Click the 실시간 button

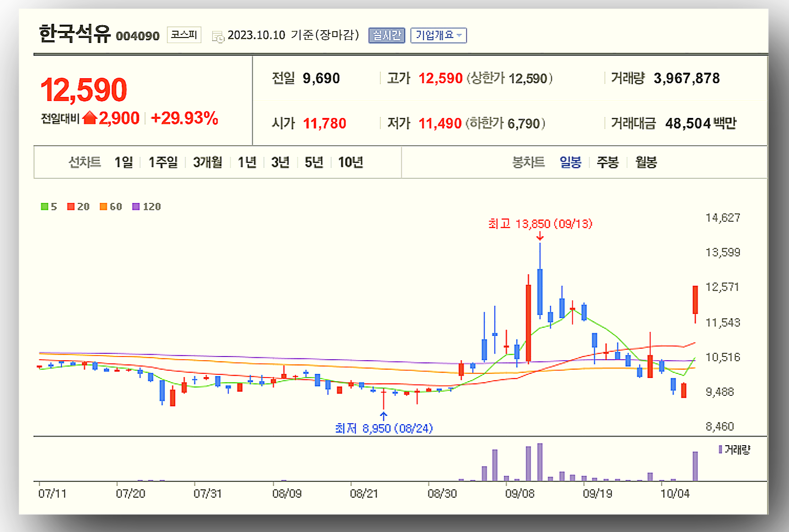click(x=387, y=35)
